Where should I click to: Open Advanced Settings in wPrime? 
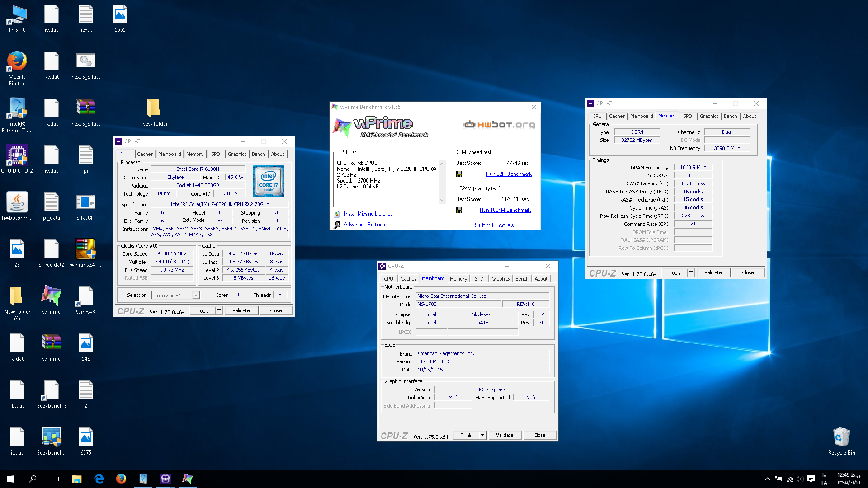click(x=364, y=225)
